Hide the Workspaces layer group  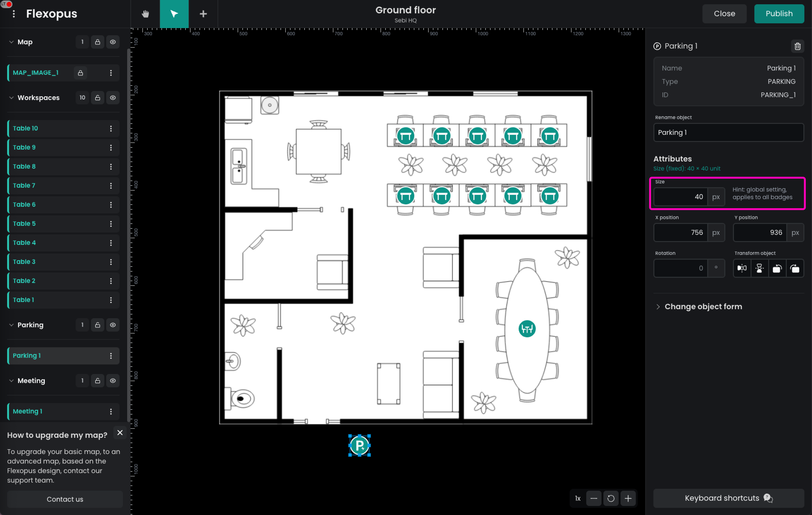tap(113, 98)
